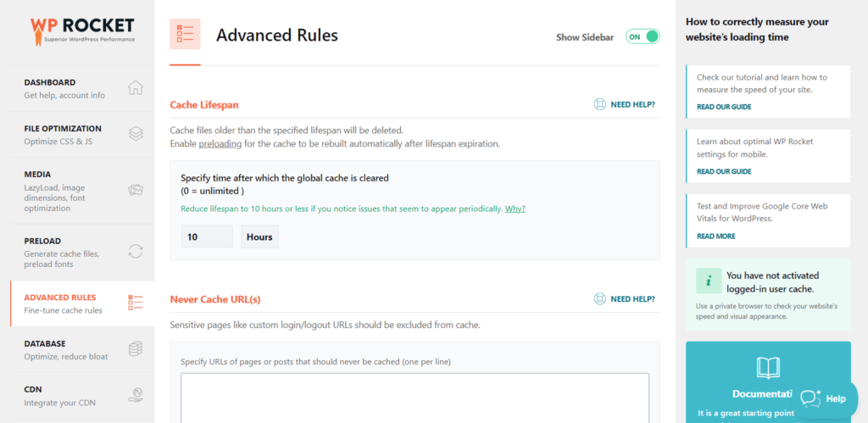Click the cache lifespan value field
The width and height of the screenshot is (868, 423).
click(207, 237)
